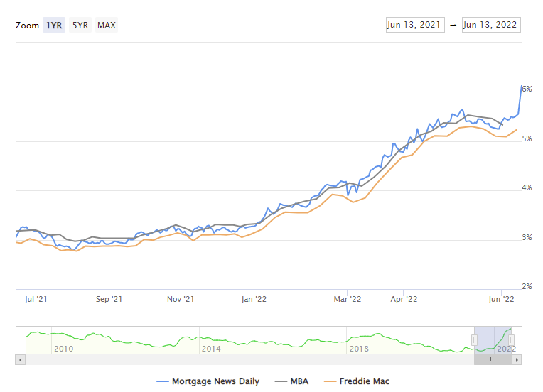
Task: Click the 5% y-axis label
Action: click(527, 138)
